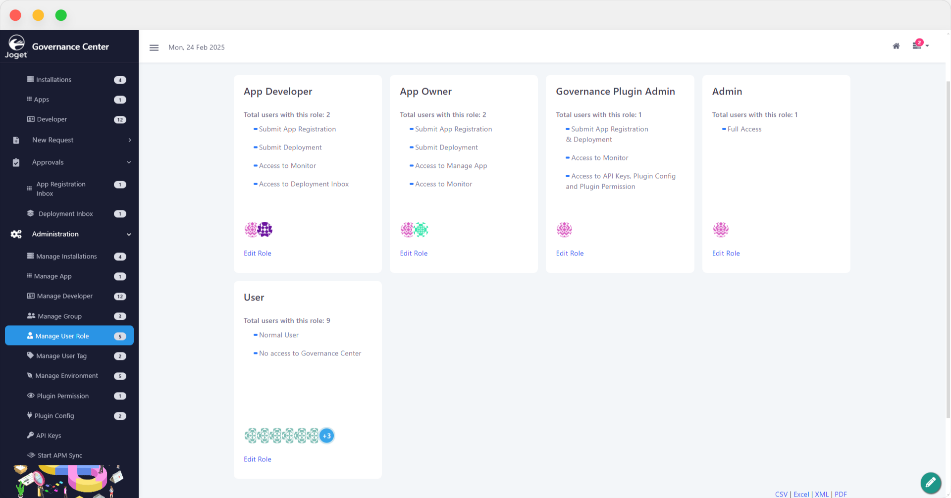Click the vertical page scrollbar

point(946,250)
